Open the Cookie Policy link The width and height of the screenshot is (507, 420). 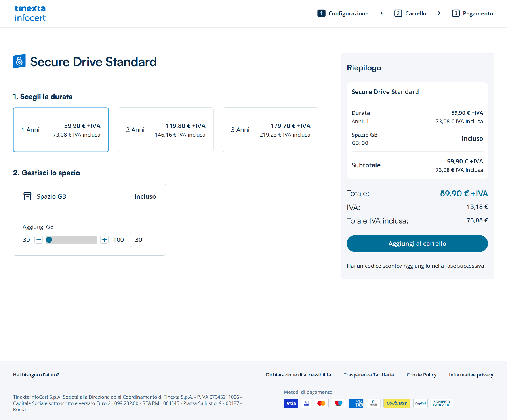pos(421,375)
